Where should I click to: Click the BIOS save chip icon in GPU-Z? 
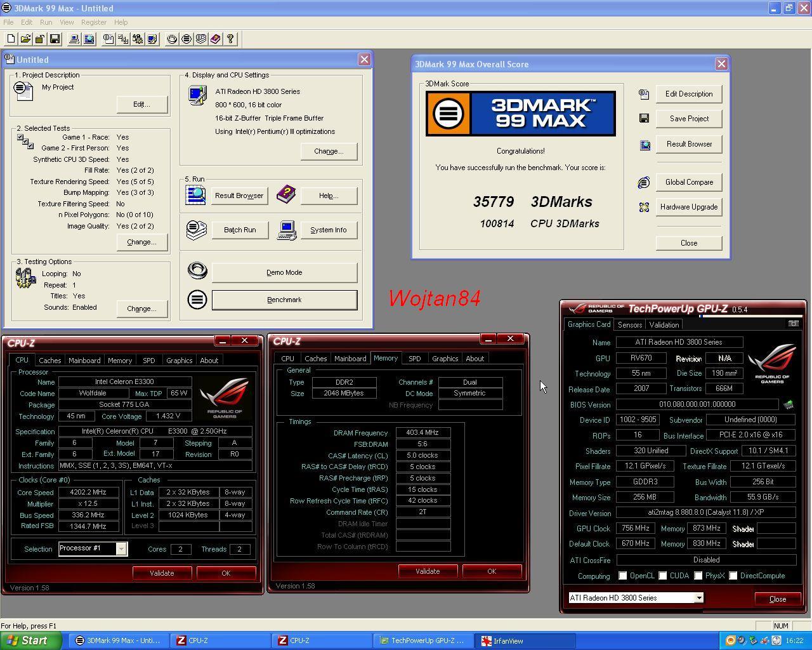[789, 404]
